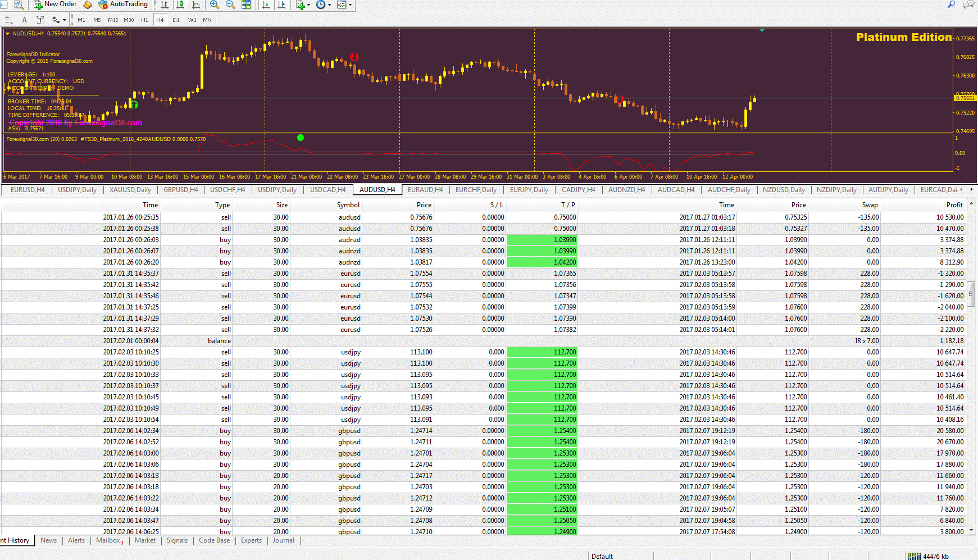The height and width of the screenshot is (560, 978).
Task: Tile chart windows with the grid icon
Action: tap(246, 4)
